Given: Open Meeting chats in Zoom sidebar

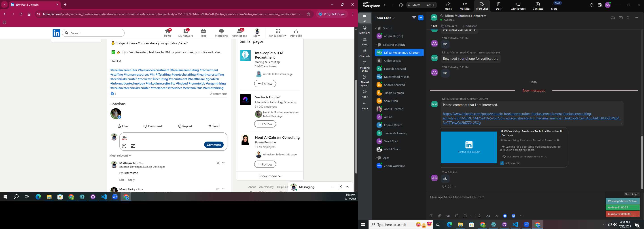Looking at the screenshot, I should click(365, 66).
